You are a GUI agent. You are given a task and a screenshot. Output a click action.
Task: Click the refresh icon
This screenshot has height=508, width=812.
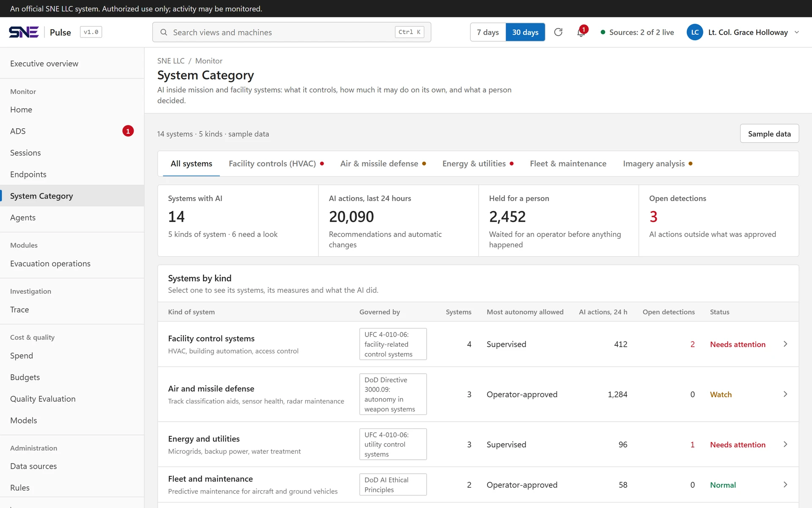click(x=558, y=32)
